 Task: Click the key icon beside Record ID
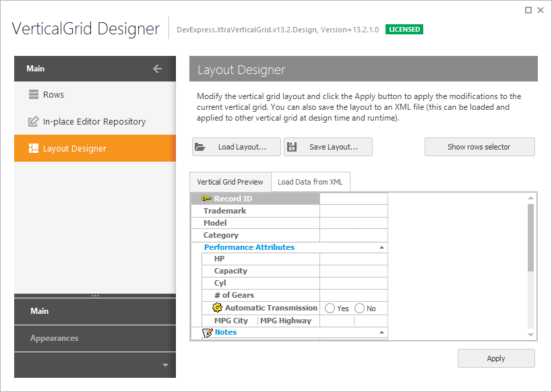coord(206,199)
